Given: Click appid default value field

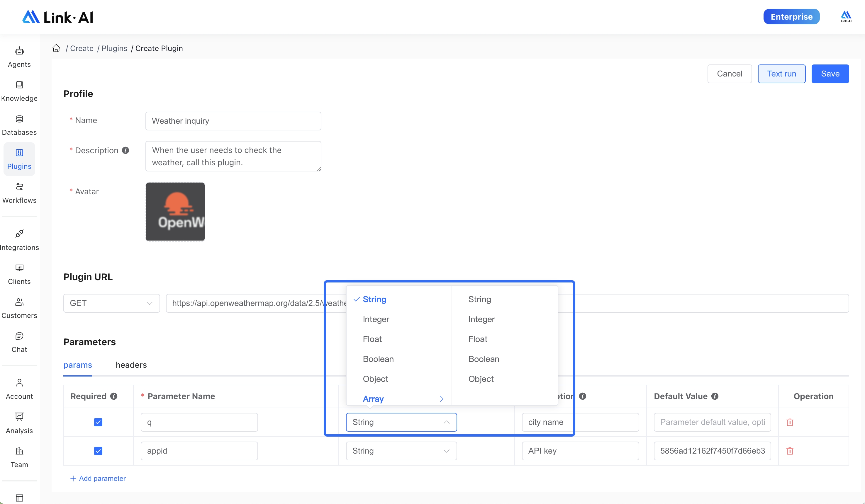Looking at the screenshot, I should pos(712,451).
